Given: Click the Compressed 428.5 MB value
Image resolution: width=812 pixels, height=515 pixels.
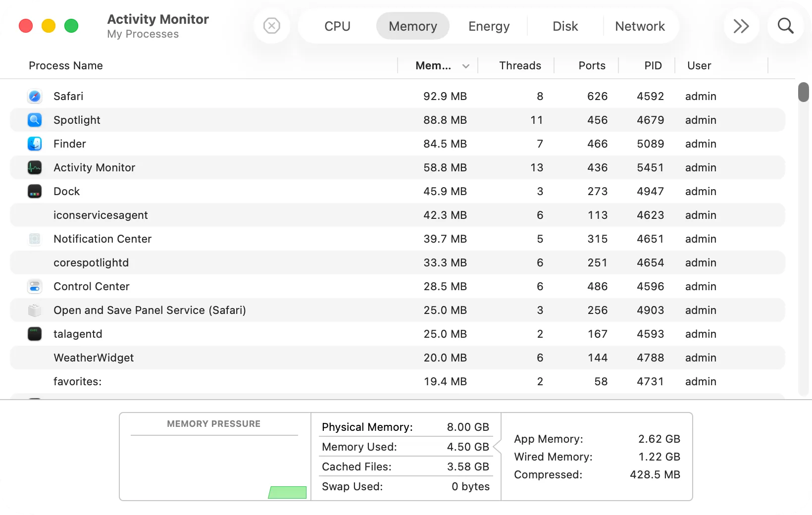Looking at the screenshot, I should pyautogui.click(x=655, y=474).
